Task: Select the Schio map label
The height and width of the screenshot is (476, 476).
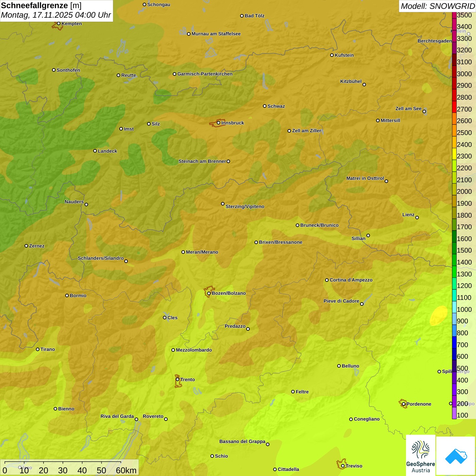Action: pyautogui.click(x=221, y=456)
